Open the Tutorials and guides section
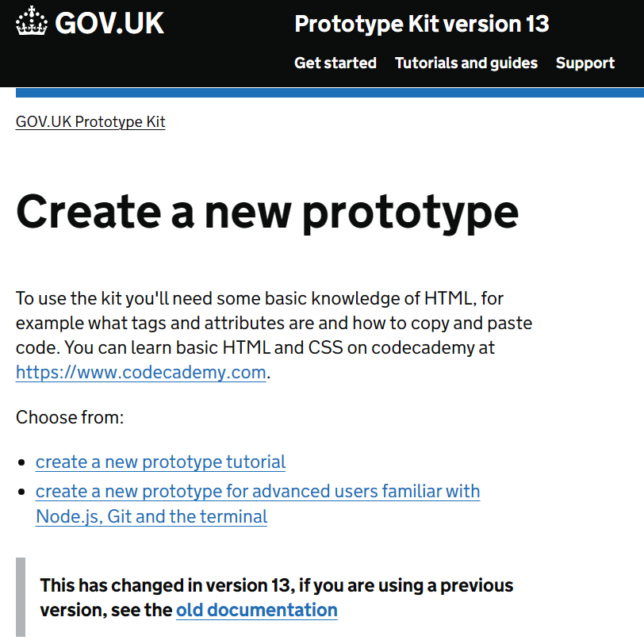 point(466,63)
